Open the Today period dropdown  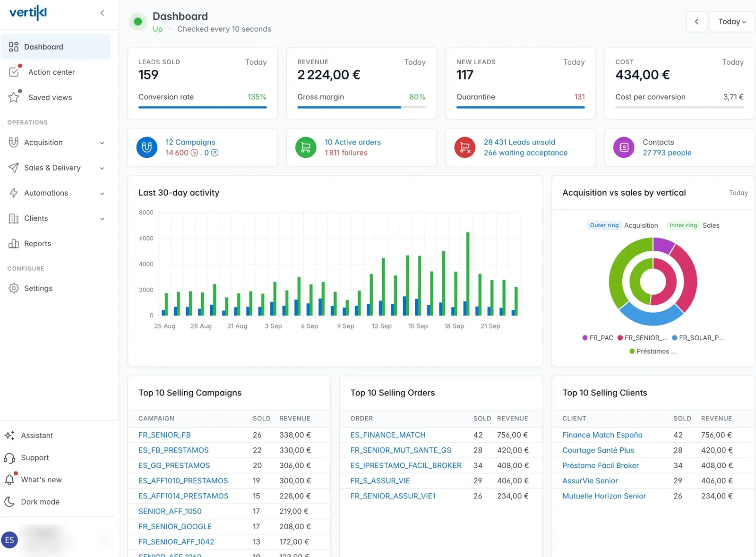coord(732,22)
